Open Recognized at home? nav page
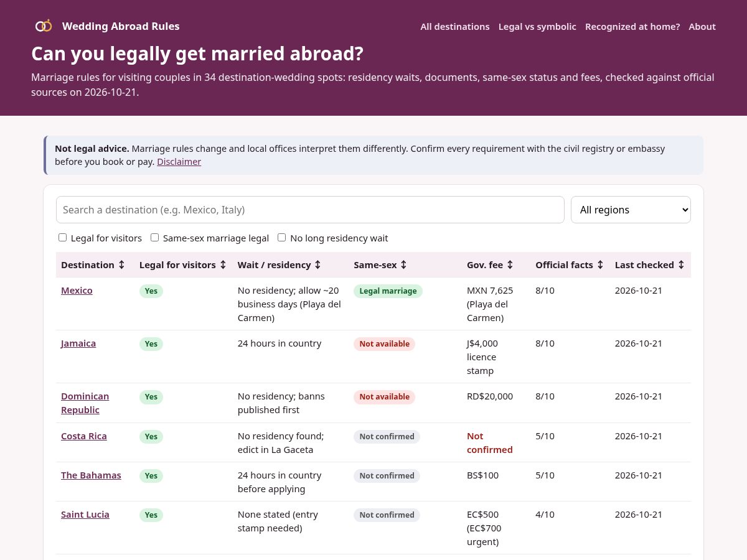Screen dimensions: 747x560 pyautogui.click(x=632, y=27)
